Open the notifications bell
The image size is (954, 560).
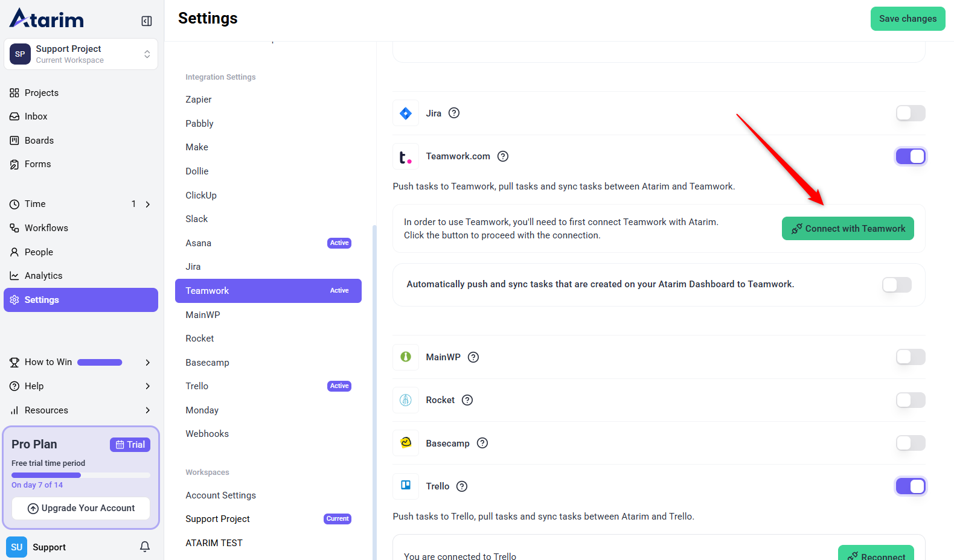pyautogui.click(x=145, y=547)
